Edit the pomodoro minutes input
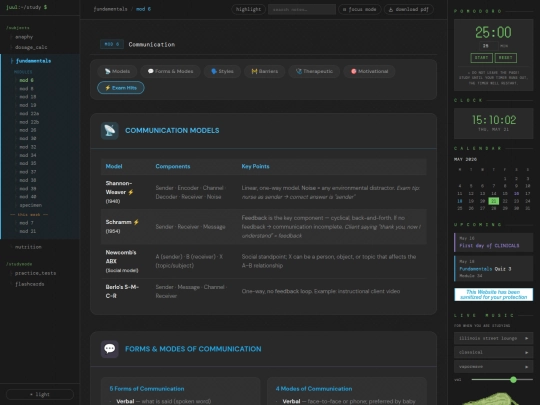Screen dimensions: 540x405 click(x=488, y=46)
